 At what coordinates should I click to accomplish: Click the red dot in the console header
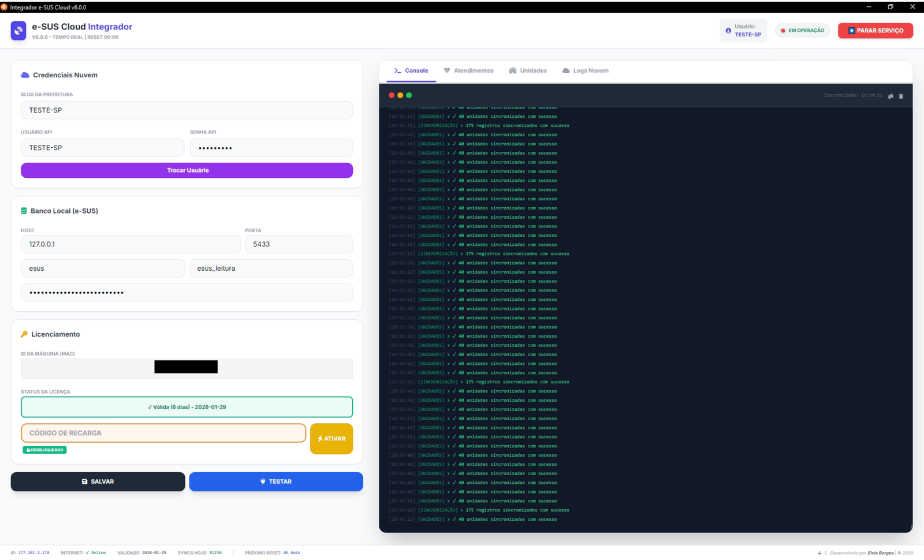[392, 95]
